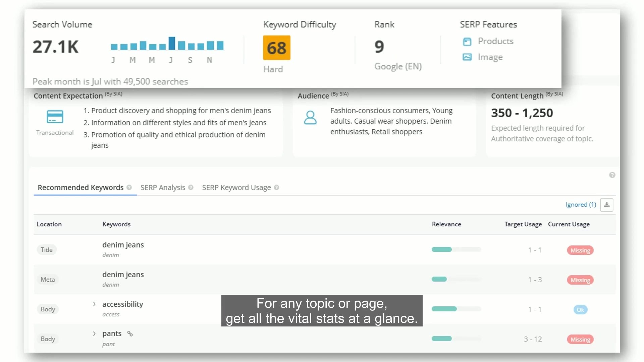Click the Audience person icon
Screen dimensions: 644x362
pyautogui.click(x=310, y=118)
